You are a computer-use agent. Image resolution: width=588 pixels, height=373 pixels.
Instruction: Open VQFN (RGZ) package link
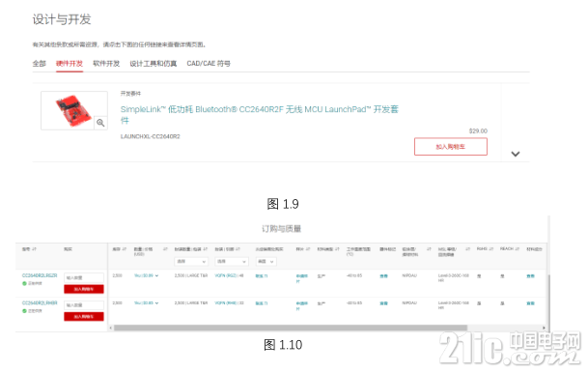pyautogui.click(x=226, y=275)
